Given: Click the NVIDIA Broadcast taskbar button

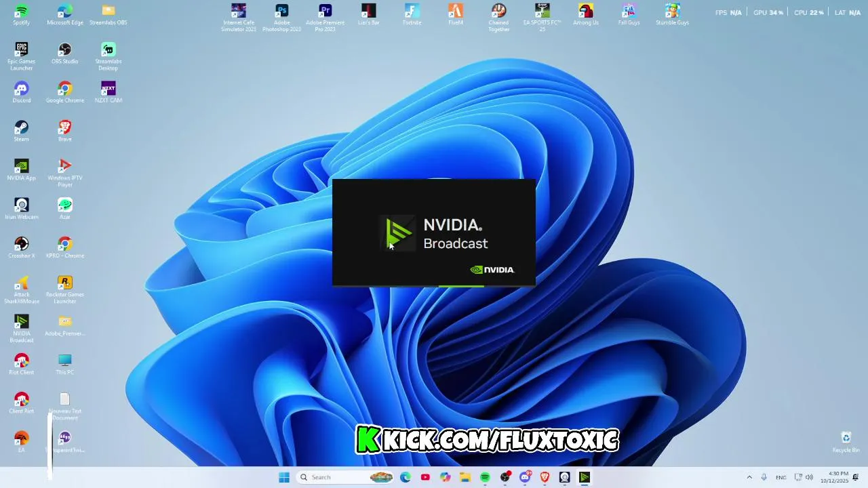Looking at the screenshot, I should click(585, 477).
